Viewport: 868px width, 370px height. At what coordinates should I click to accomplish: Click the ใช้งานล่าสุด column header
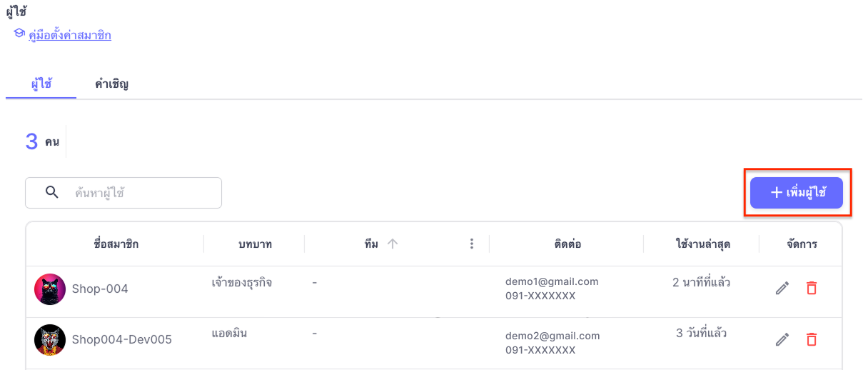click(702, 244)
